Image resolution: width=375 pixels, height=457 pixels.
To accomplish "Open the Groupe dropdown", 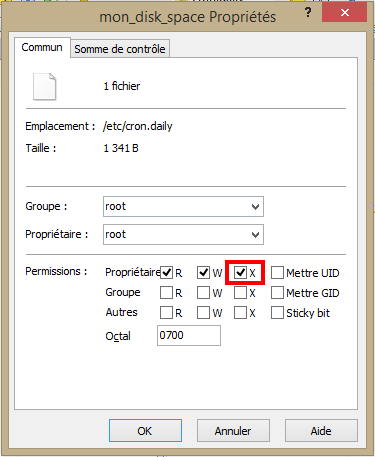I will [x=183, y=207].
